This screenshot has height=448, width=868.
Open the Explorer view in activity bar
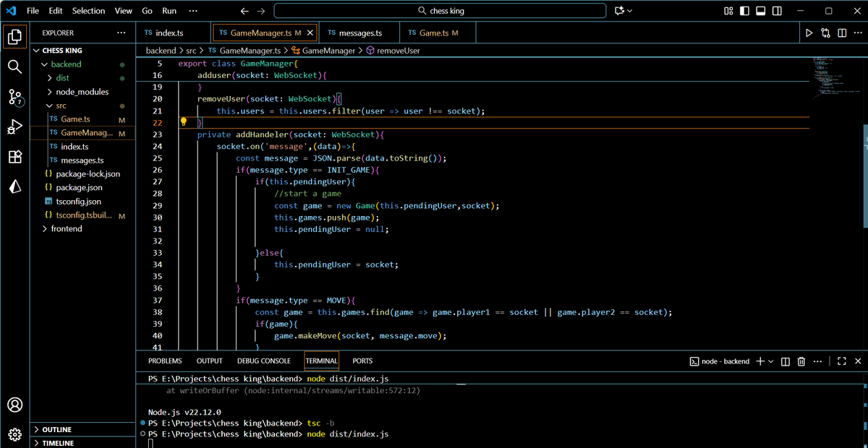(x=14, y=37)
